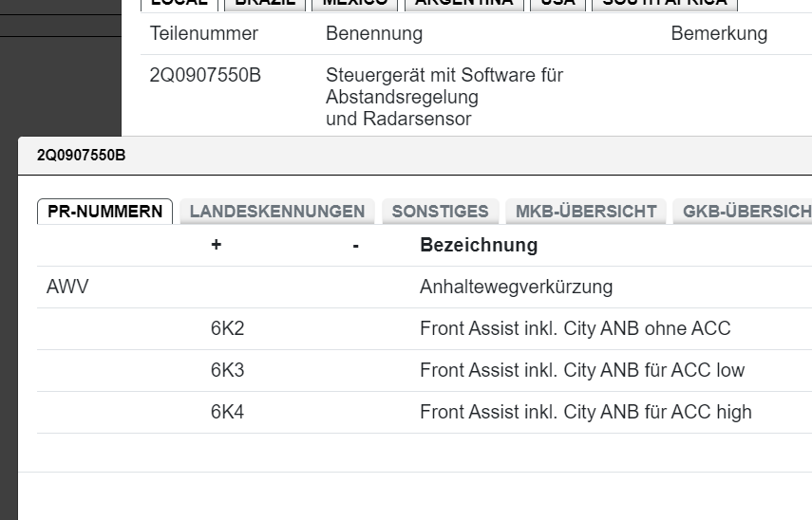Image resolution: width=812 pixels, height=520 pixels.
Task: Select the MEXICO tab
Action: point(354,3)
